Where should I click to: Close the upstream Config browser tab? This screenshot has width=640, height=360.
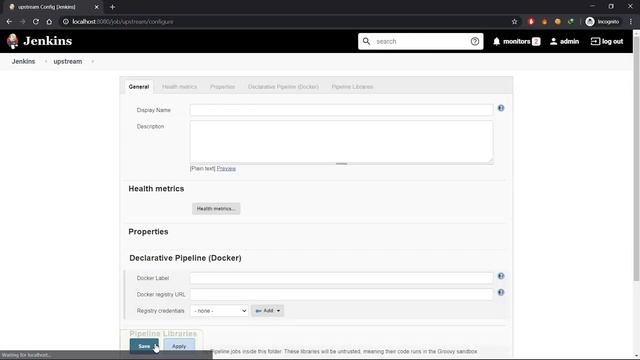(x=97, y=7)
